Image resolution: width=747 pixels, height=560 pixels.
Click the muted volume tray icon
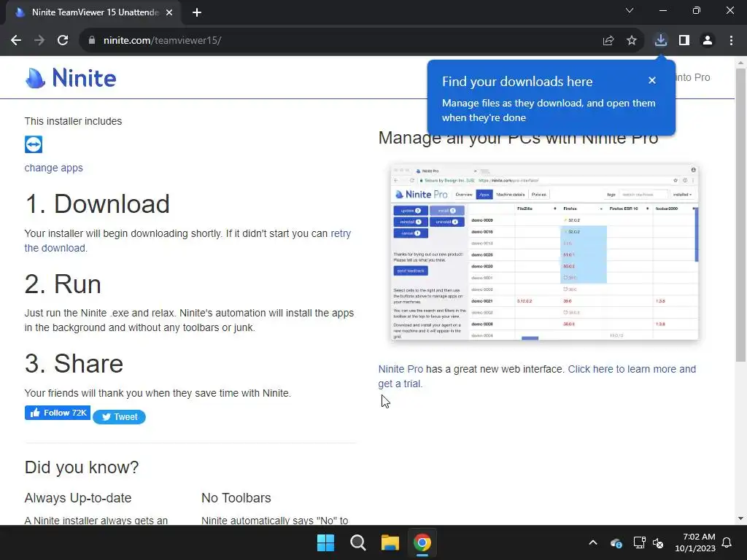pos(658,542)
